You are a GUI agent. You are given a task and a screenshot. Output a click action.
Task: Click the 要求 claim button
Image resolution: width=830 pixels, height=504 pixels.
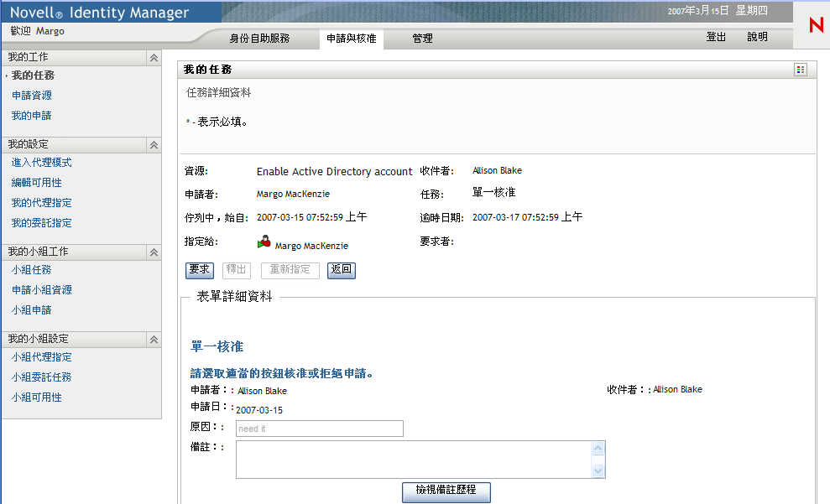click(x=200, y=270)
